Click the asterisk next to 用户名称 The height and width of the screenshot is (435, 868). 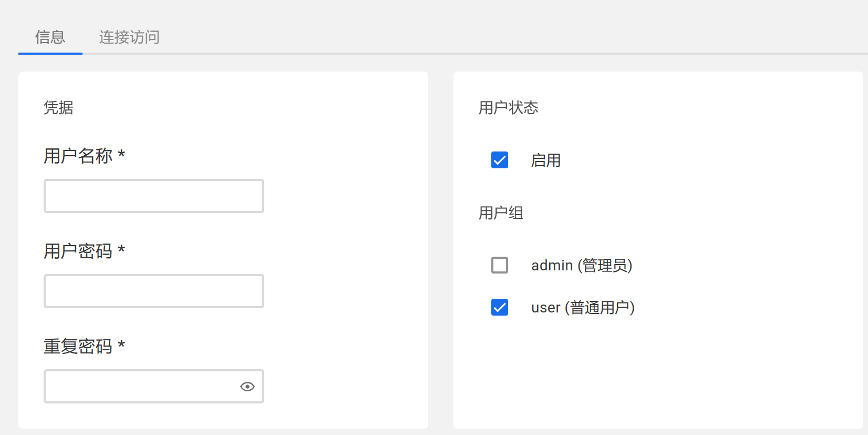(x=121, y=154)
